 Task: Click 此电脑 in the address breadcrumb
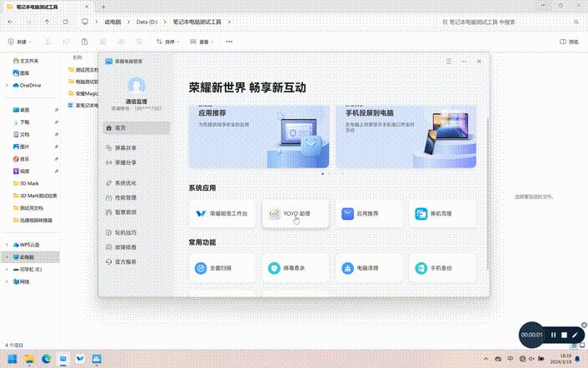click(113, 22)
